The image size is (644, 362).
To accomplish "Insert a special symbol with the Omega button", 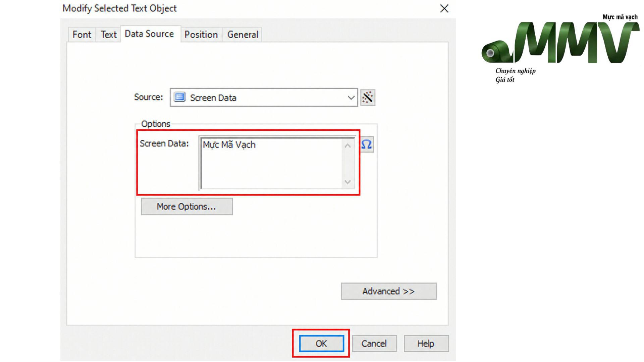I will 367,144.
